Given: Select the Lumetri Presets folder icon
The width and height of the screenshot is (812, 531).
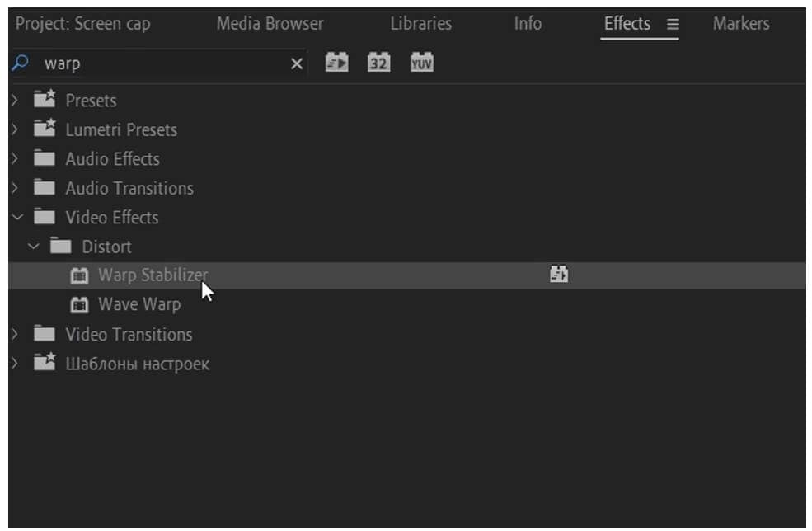Looking at the screenshot, I should [45, 129].
